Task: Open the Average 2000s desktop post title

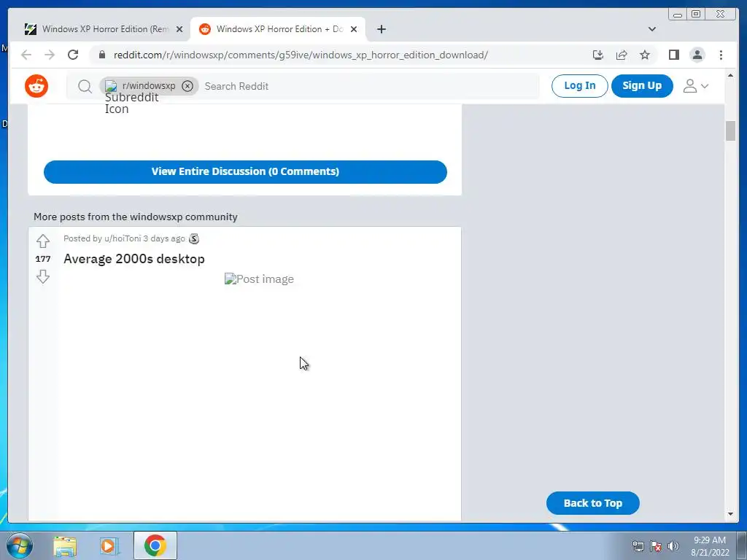Action: coord(134,259)
